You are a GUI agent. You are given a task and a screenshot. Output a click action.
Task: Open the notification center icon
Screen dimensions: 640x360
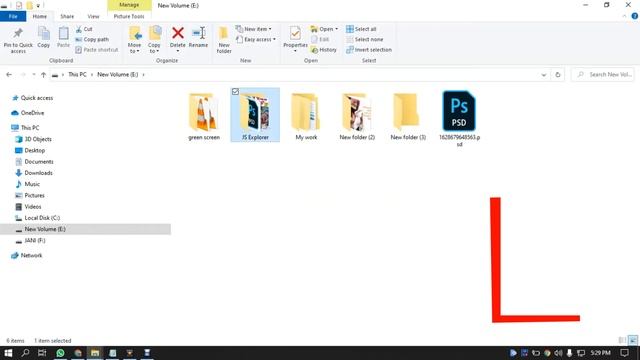(x=624, y=353)
